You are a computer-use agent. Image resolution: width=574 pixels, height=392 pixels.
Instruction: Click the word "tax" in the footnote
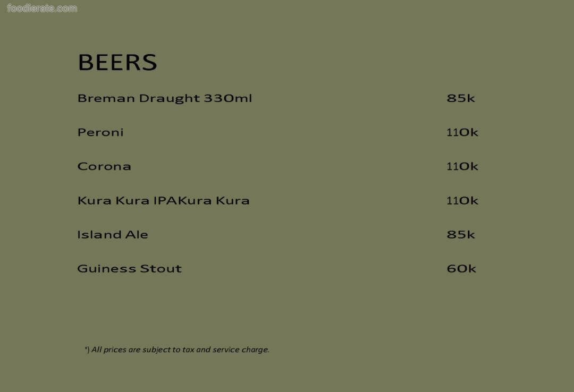188,350
